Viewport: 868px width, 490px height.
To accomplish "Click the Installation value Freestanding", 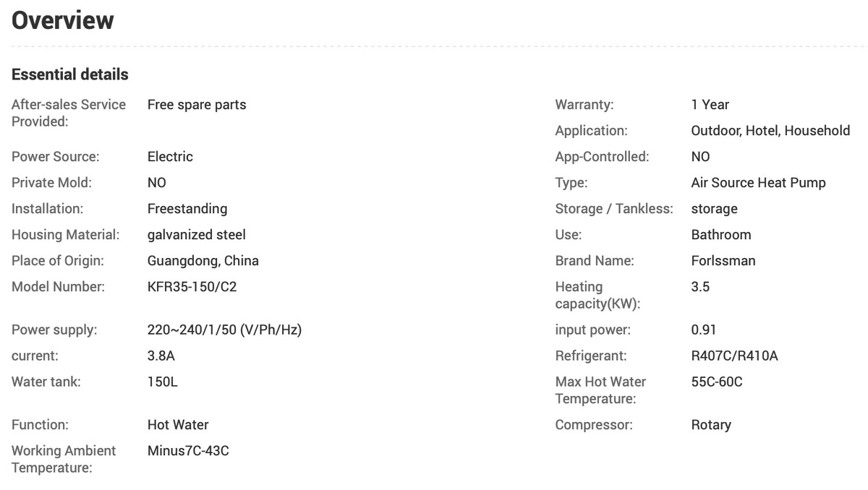I will (187, 209).
